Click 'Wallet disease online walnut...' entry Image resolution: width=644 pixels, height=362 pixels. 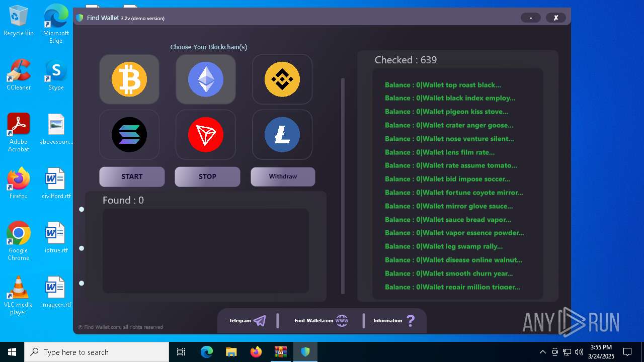[x=453, y=260]
